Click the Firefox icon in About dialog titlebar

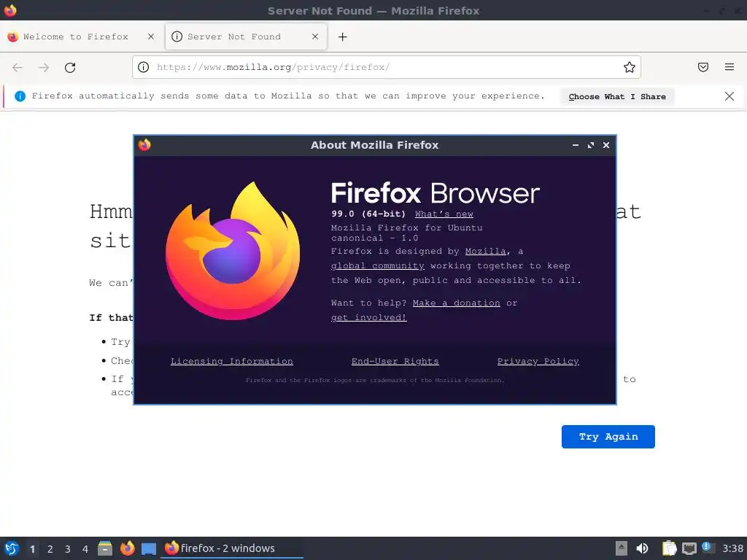[x=144, y=144]
